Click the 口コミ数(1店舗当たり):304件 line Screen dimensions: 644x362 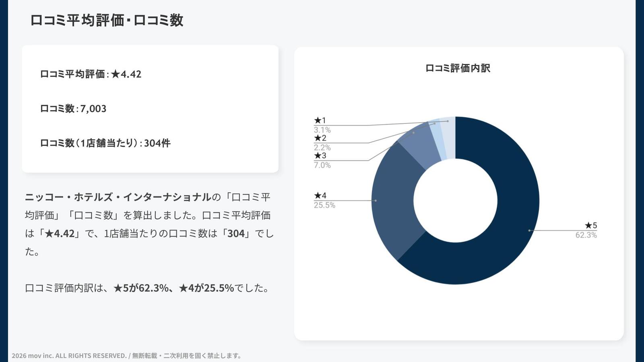coord(105,143)
